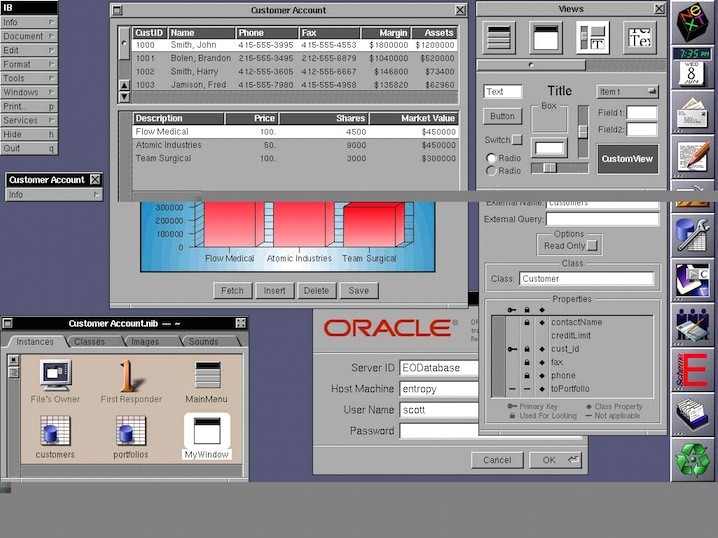This screenshot has height=538, width=718.
Task: Select the first Radio button
Action: pyautogui.click(x=491, y=158)
